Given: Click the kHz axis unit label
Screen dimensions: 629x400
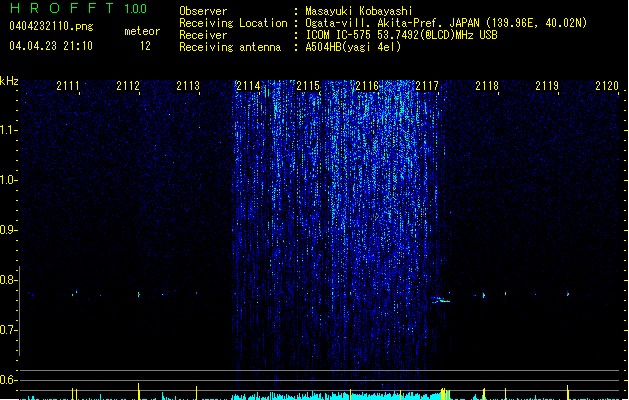Looking at the screenshot, I should (x=9, y=81).
